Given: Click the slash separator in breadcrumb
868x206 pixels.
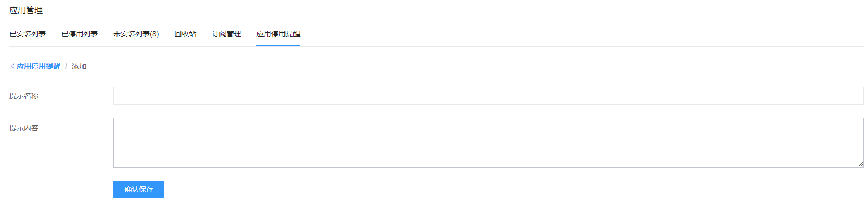Looking at the screenshot, I should click(66, 66).
